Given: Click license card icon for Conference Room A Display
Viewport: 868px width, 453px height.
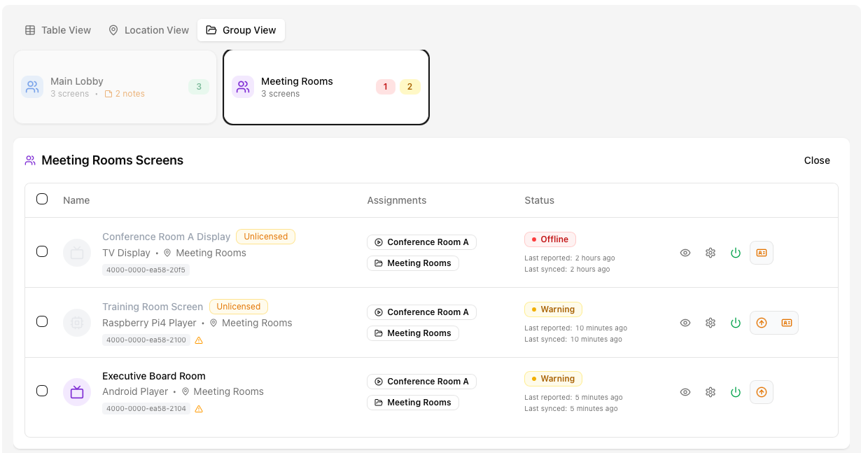Looking at the screenshot, I should 762,253.
